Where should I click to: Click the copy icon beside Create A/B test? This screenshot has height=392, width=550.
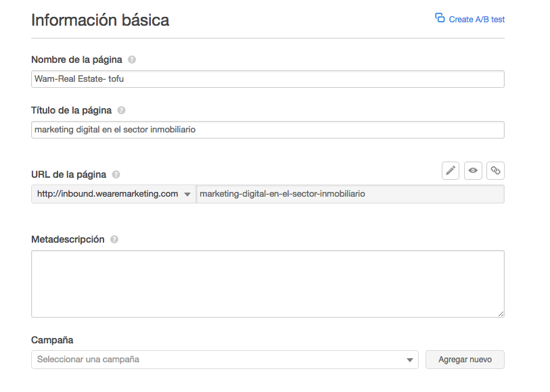coord(440,18)
